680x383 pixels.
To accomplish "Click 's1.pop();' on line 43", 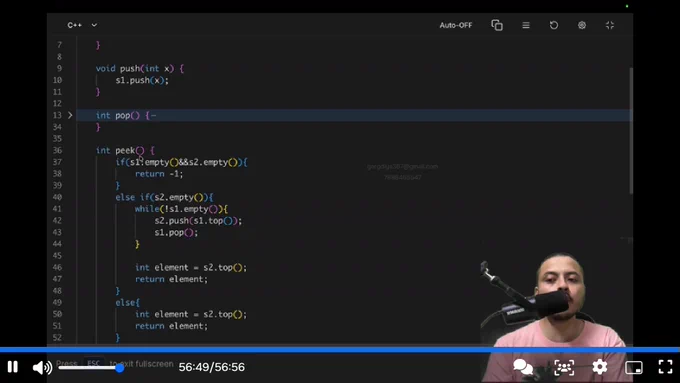I will tap(176, 232).
